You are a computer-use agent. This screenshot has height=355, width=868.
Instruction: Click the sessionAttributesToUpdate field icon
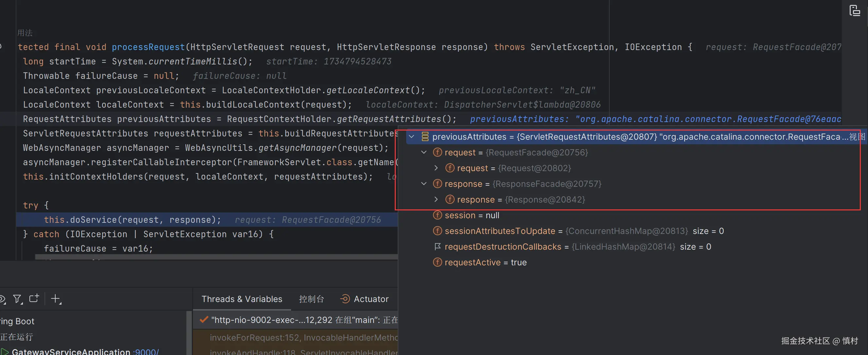[x=437, y=231]
